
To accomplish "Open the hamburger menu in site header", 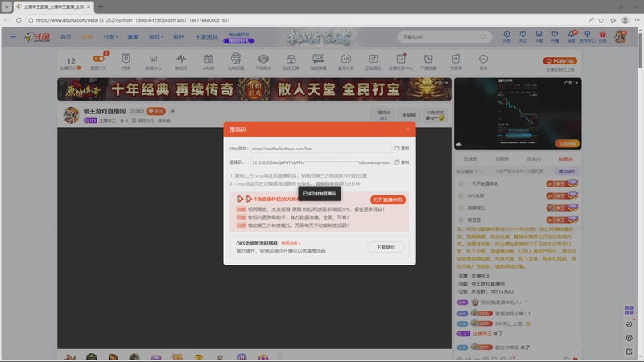I will coord(14,37).
